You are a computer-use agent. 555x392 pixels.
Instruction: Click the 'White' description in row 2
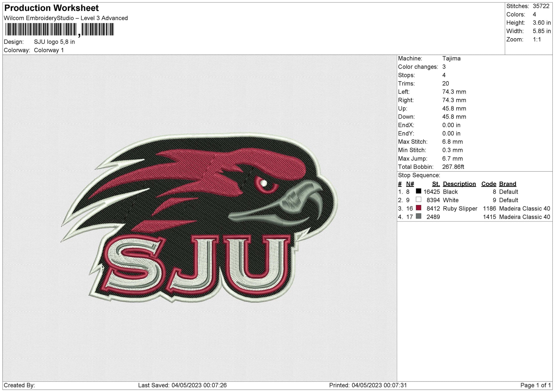pos(451,200)
